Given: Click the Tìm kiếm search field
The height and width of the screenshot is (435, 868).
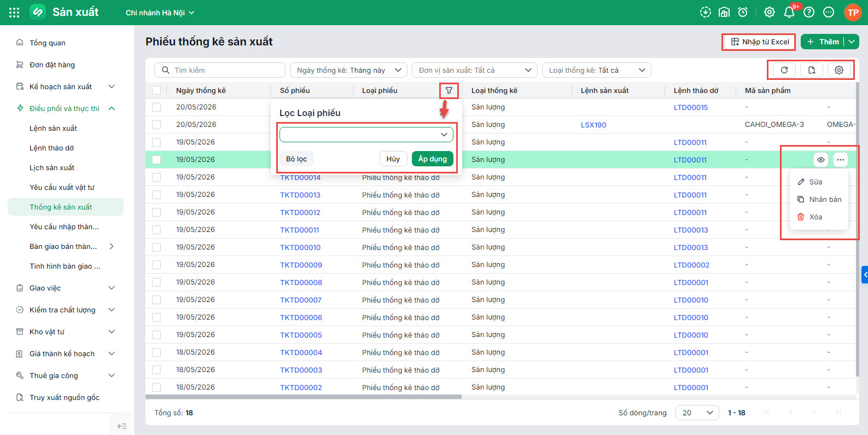Looking at the screenshot, I should pos(220,70).
